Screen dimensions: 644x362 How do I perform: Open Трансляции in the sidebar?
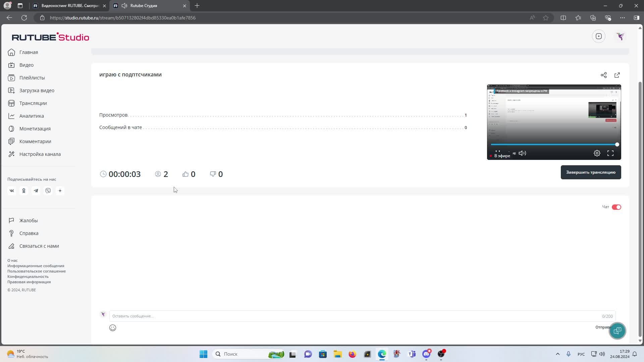pyautogui.click(x=33, y=103)
